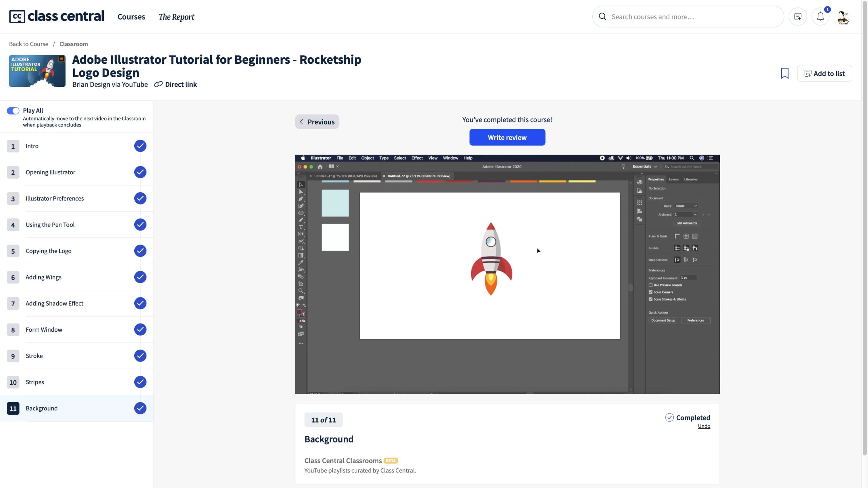Click the user profile avatar
This screenshot has height=488, width=868.
pos(843,17)
